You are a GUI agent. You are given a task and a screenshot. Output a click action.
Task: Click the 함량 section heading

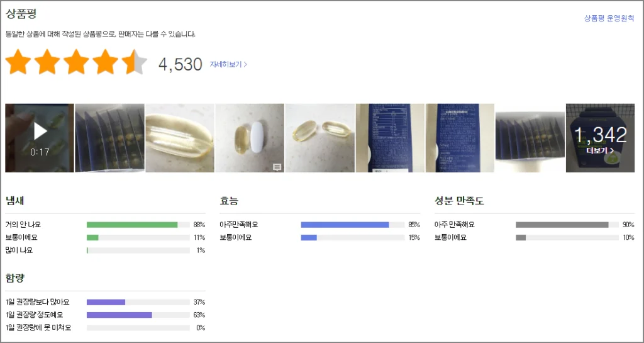tap(15, 278)
